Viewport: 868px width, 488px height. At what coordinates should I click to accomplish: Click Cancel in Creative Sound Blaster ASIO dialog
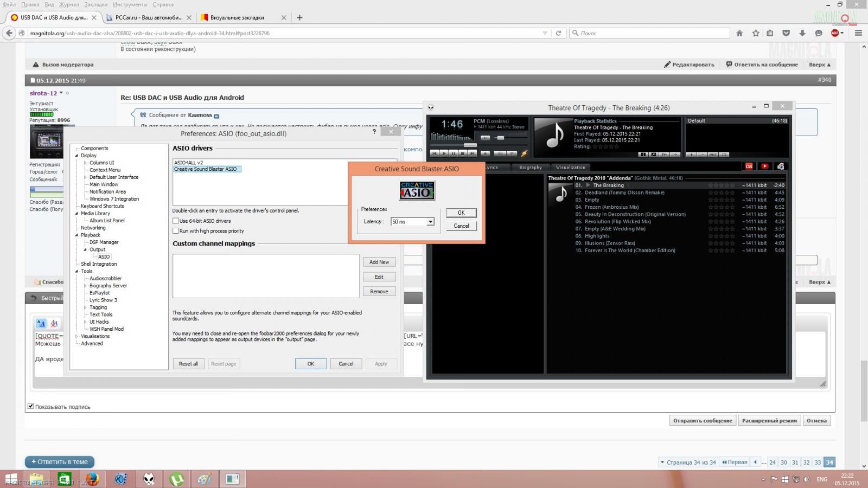[461, 226]
